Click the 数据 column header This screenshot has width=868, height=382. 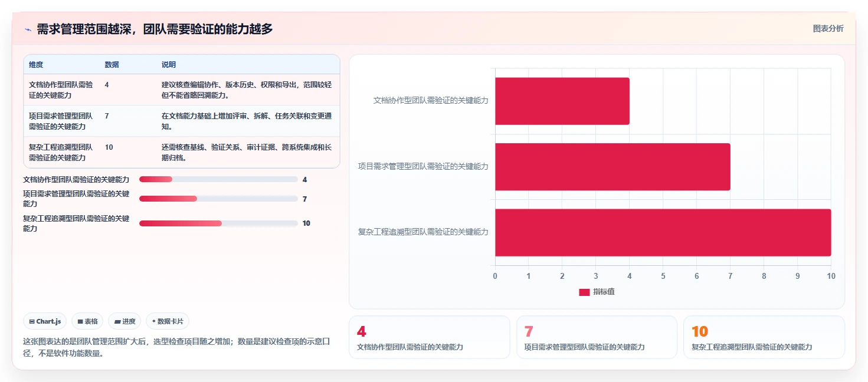[x=112, y=65]
